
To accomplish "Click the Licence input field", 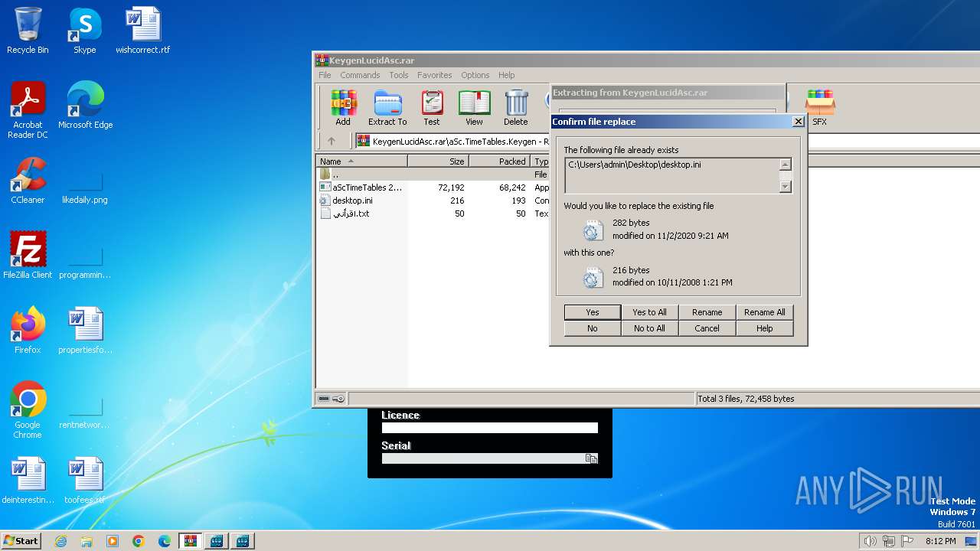I will click(489, 428).
